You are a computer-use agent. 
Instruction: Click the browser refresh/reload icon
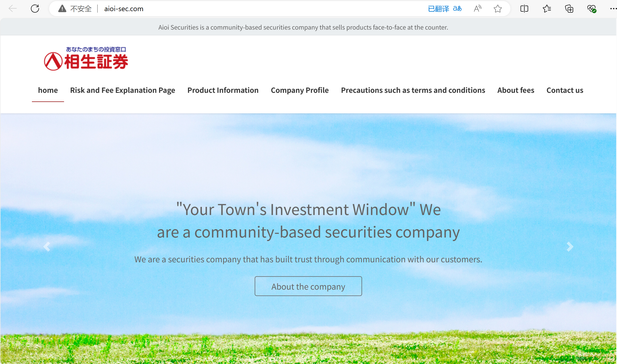pyautogui.click(x=35, y=8)
